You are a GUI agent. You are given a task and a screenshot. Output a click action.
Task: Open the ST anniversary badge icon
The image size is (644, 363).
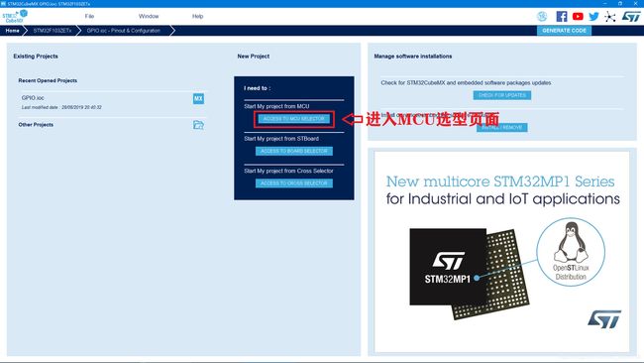tap(542, 16)
